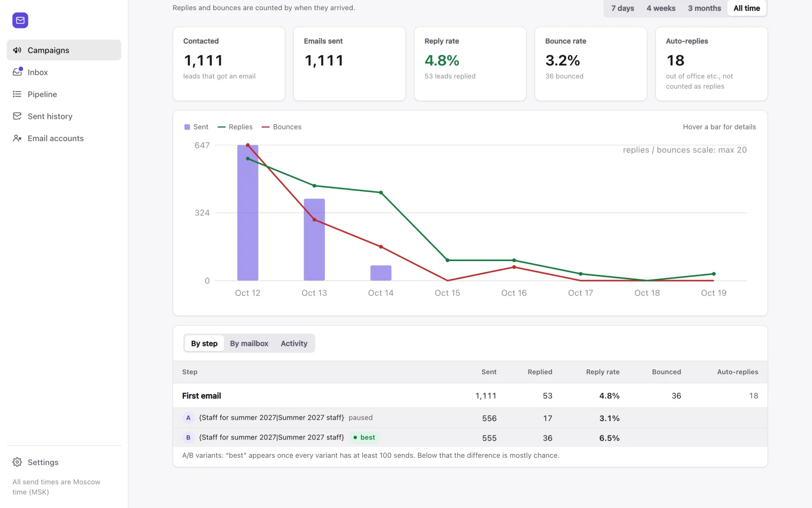Open the Pipeline page
This screenshot has height=508, width=812.
coord(64,94)
